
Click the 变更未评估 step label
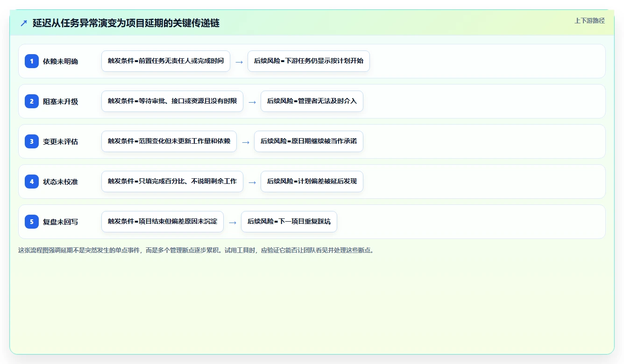(60, 141)
